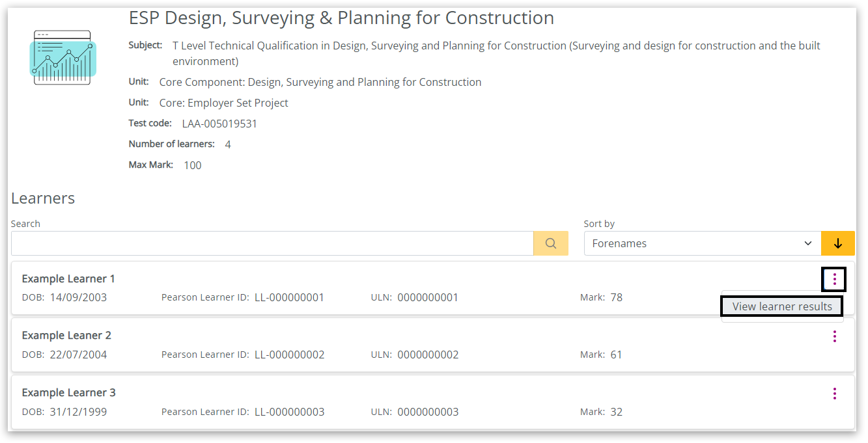Select View learner results menu entry

(781, 306)
